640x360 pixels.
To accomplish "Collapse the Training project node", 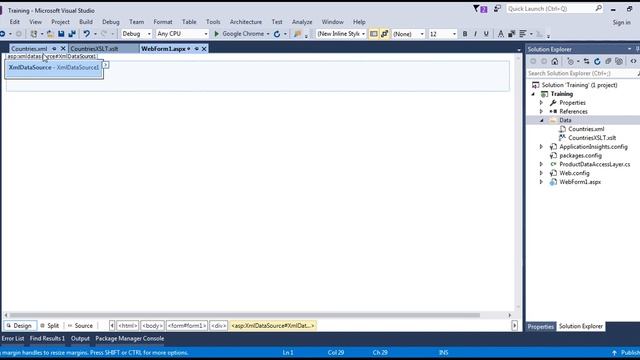I will 533,94.
